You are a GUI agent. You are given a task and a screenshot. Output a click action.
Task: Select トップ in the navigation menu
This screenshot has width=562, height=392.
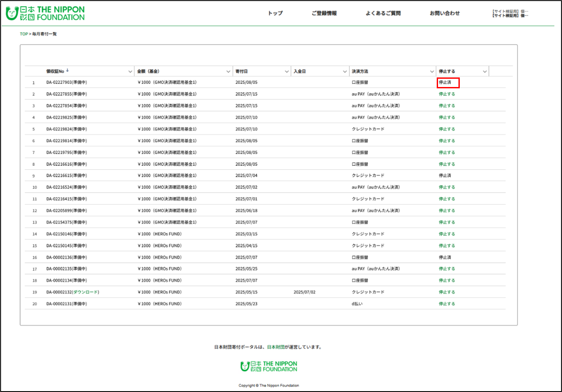tap(274, 13)
